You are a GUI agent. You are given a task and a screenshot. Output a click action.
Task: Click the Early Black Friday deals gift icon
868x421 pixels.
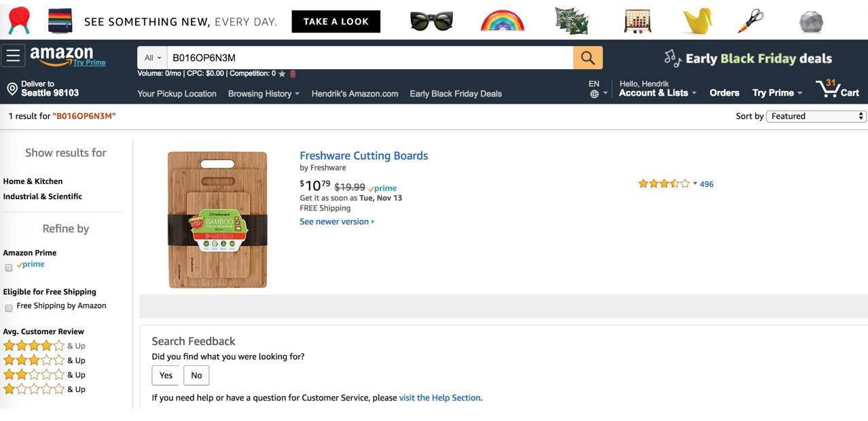tap(671, 58)
